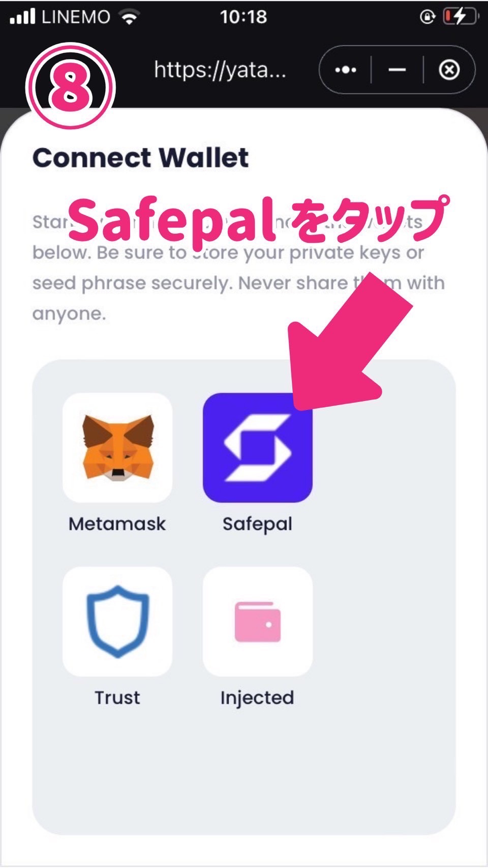The height and width of the screenshot is (868, 488).
Task: Click the Metamask label text
Action: [117, 524]
